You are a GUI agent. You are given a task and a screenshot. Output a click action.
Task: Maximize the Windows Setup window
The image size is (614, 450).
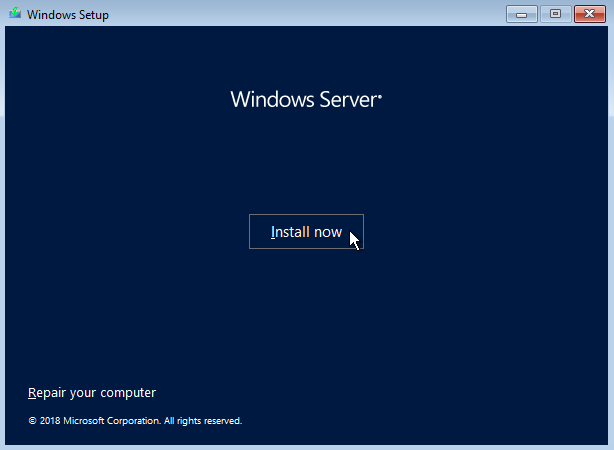coord(555,14)
